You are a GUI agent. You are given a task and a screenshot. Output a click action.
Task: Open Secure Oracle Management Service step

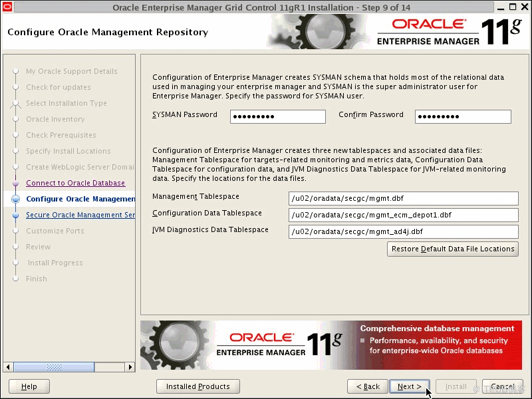[x=80, y=215]
